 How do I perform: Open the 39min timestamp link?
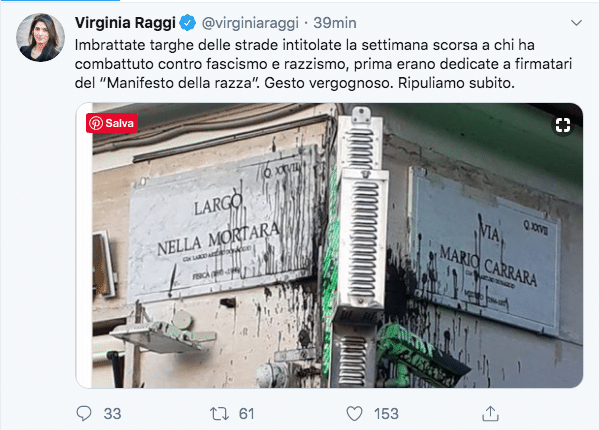[x=335, y=23]
